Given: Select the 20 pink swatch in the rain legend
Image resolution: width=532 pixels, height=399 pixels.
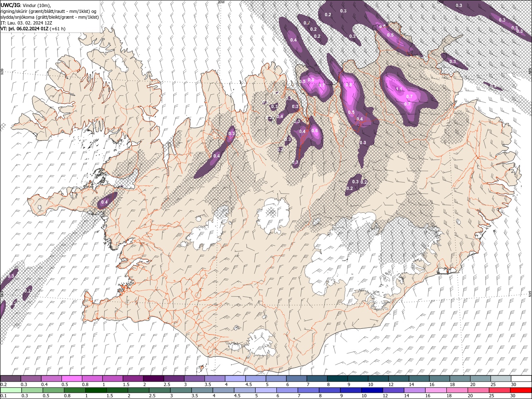Looking at the screenshot, I should [x=478, y=390].
